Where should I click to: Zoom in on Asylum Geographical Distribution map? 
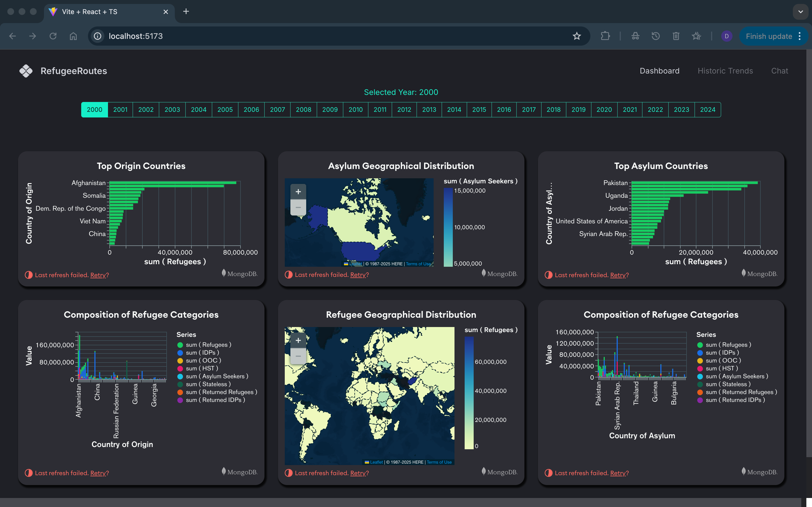[x=298, y=192]
